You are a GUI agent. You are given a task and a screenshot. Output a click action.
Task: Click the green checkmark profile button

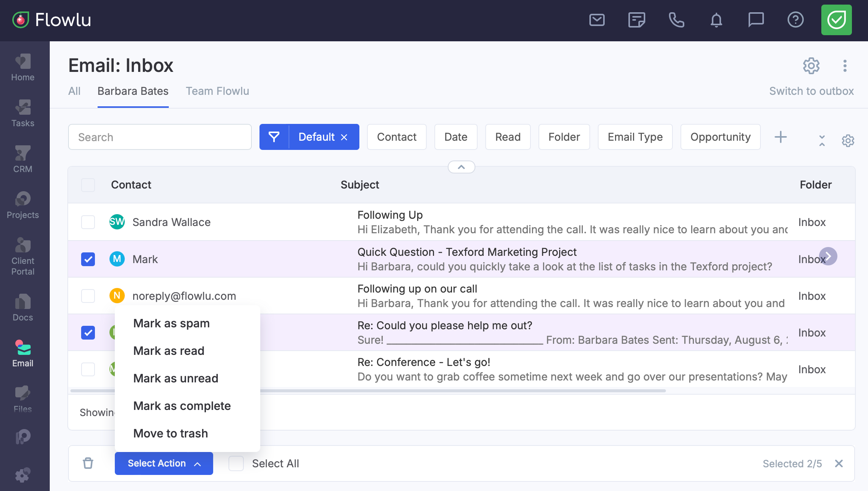[x=837, y=20]
